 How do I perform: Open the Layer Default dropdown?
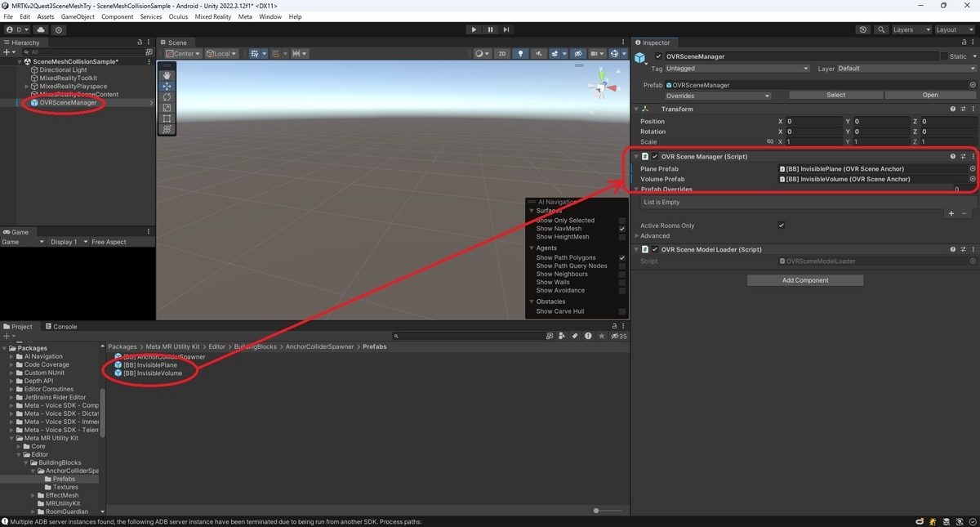click(906, 69)
